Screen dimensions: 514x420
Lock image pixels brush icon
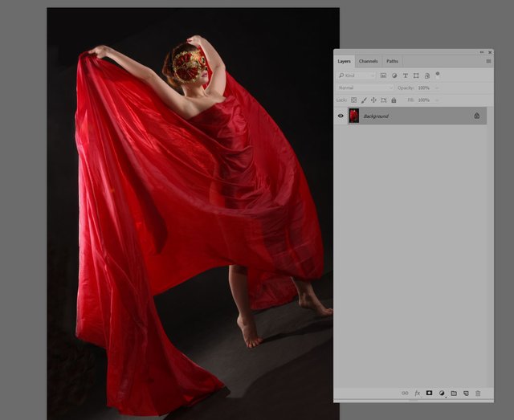364,100
